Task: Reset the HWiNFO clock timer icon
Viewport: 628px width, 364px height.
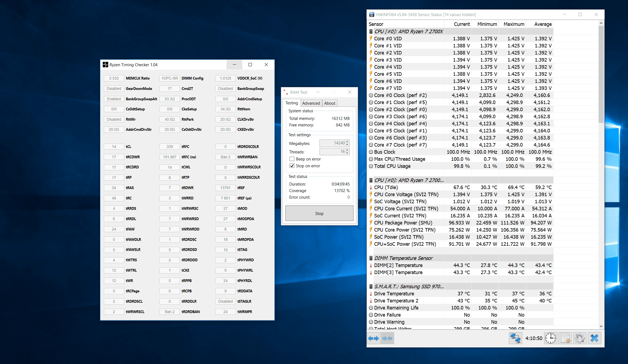Action: [x=551, y=338]
